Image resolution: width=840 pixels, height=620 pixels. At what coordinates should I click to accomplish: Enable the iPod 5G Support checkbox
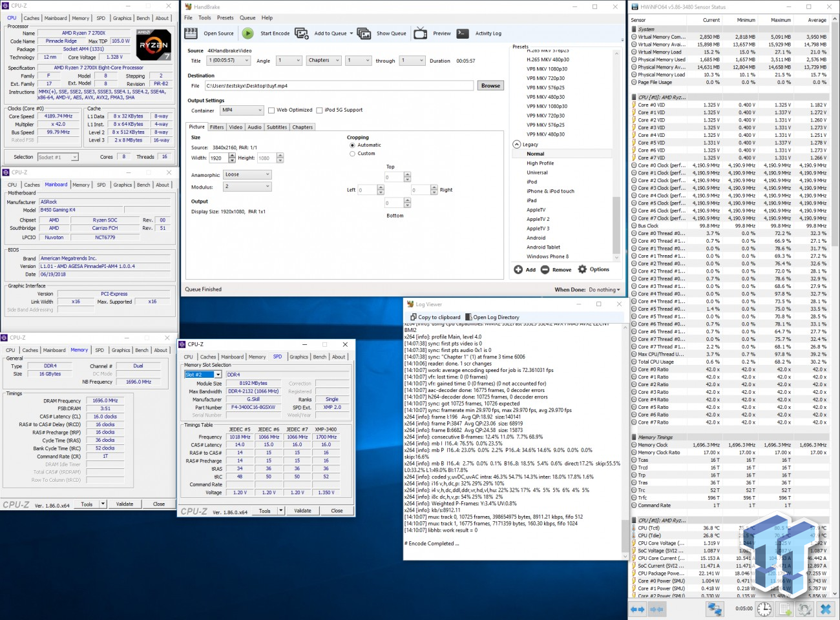tap(319, 110)
